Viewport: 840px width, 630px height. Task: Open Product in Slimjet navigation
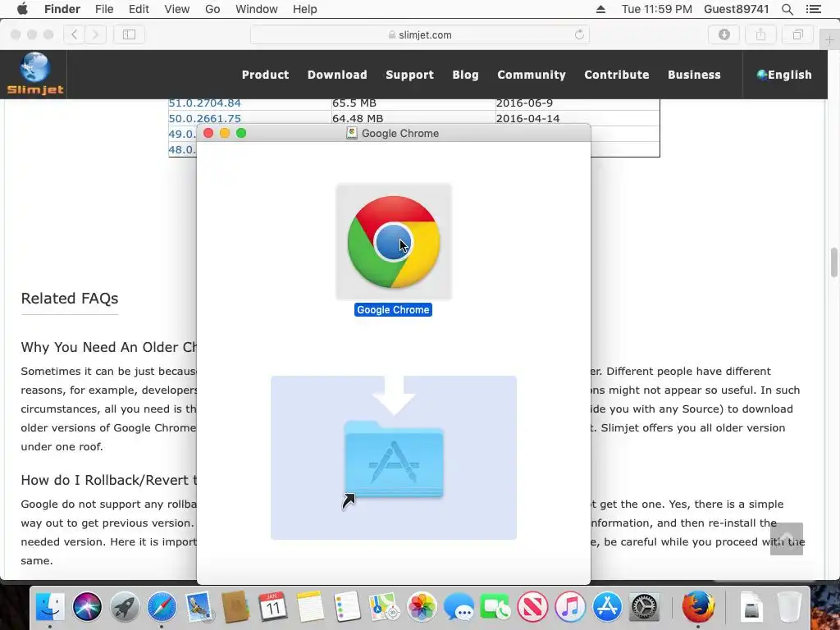(x=265, y=75)
